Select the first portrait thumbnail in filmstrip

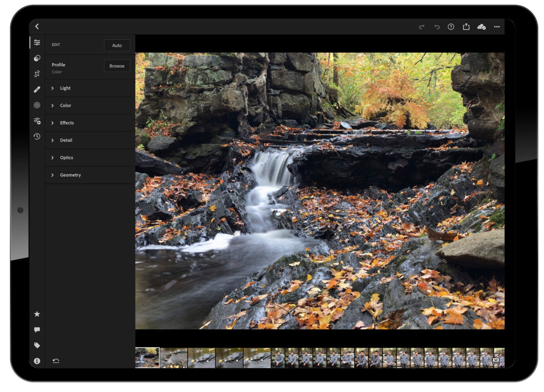[278, 358]
